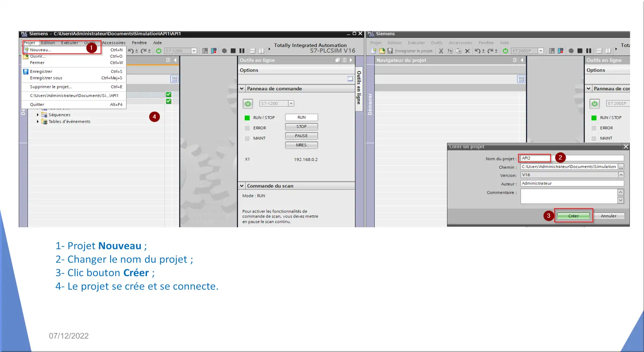Viewport: 644px width, 352px height.
Task: Click Nom du projet field containing API2
Action: pos(572,158)
